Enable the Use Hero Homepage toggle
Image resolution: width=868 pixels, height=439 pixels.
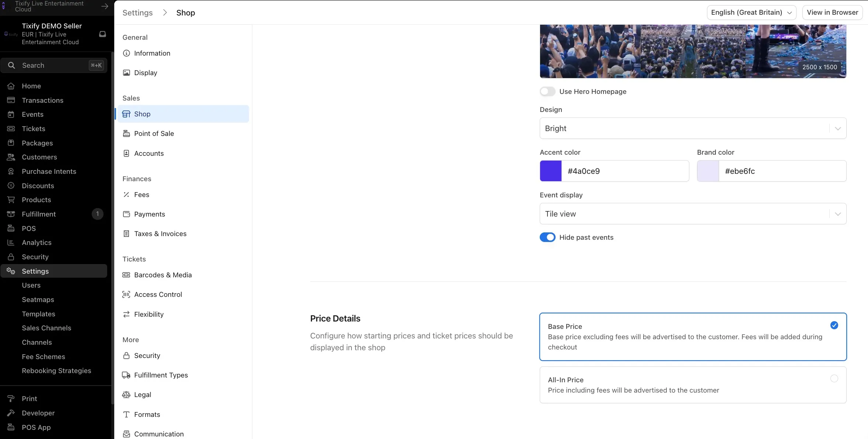(x=547, y=91)
